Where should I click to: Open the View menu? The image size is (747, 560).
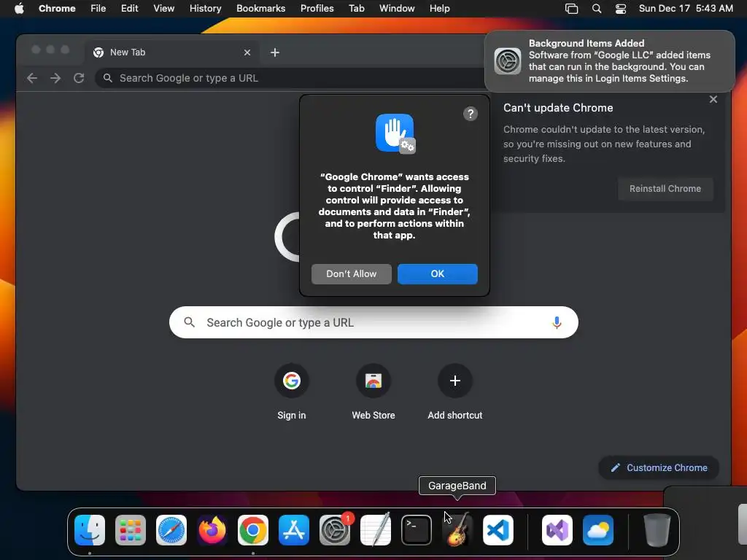[164, 9]
